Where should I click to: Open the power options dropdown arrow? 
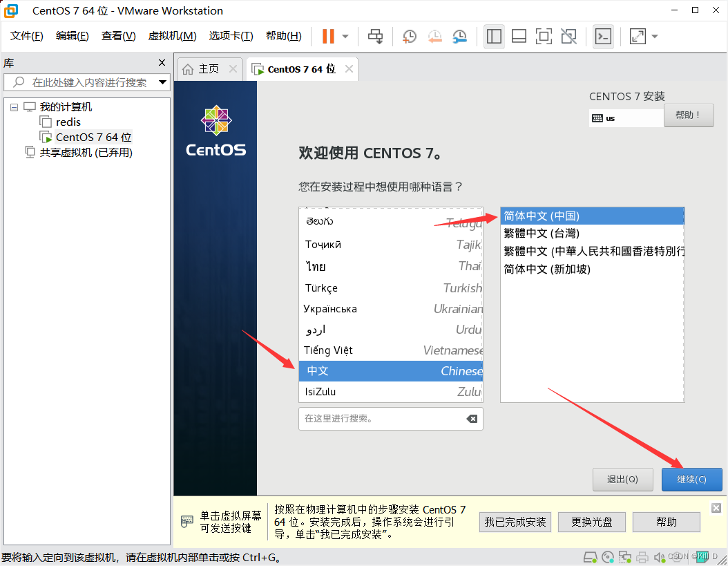[345, 36]
